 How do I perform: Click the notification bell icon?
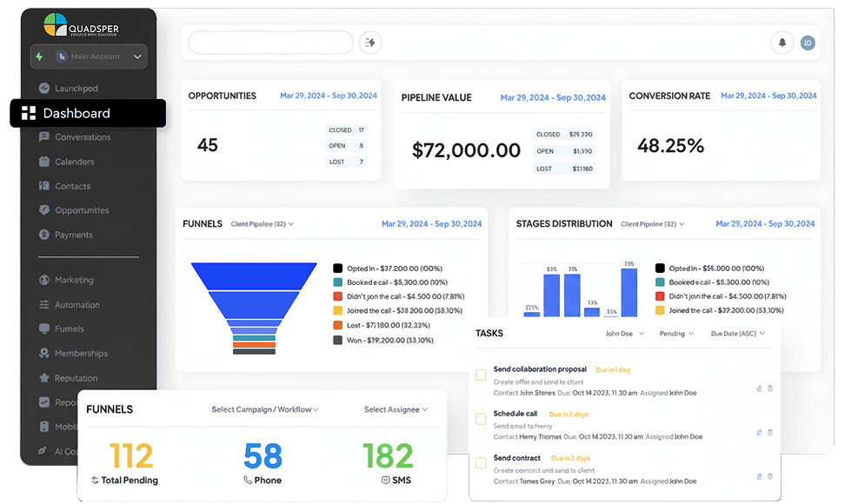pos(782,43)
